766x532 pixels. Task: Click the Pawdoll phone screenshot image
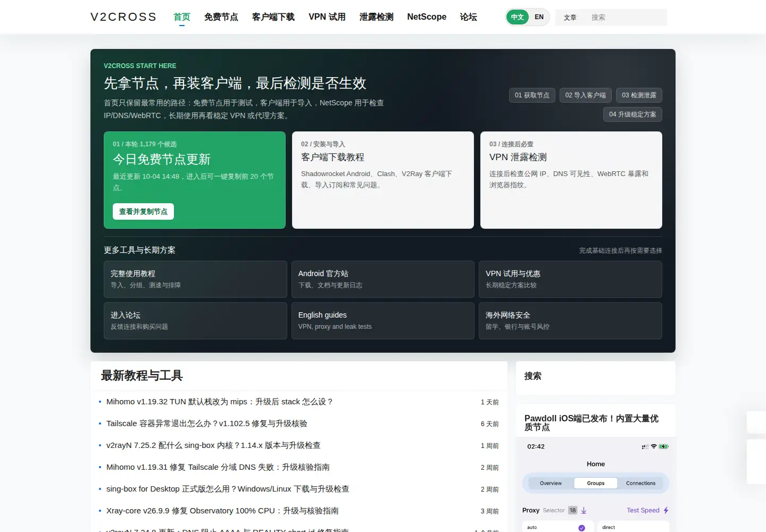pos(596,484)
